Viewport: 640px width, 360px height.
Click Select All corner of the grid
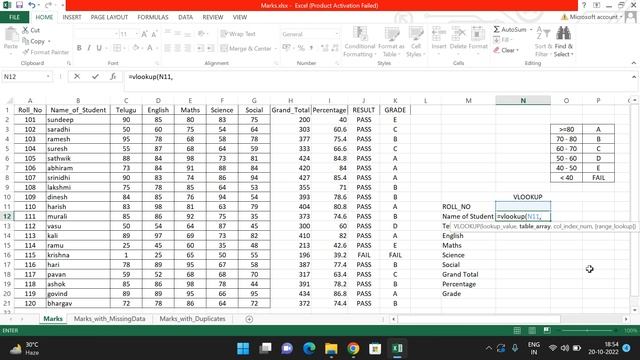click(x=7, y=100)
